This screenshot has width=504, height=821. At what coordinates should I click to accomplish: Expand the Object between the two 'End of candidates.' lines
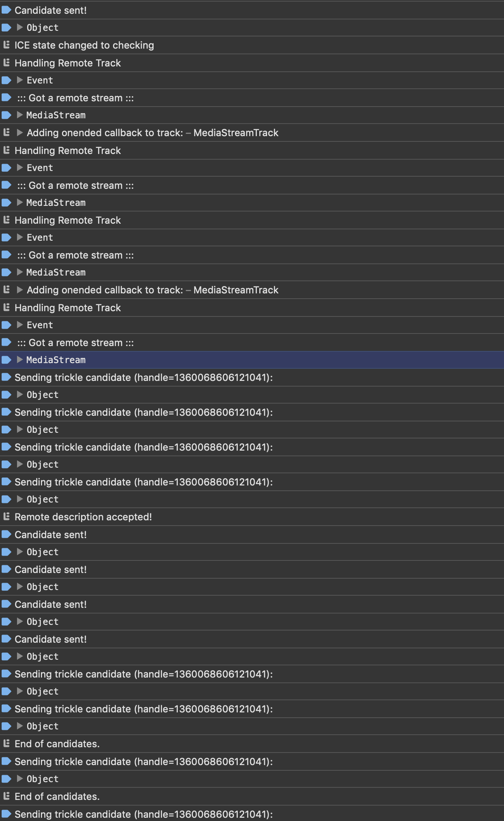click(19, 779)
